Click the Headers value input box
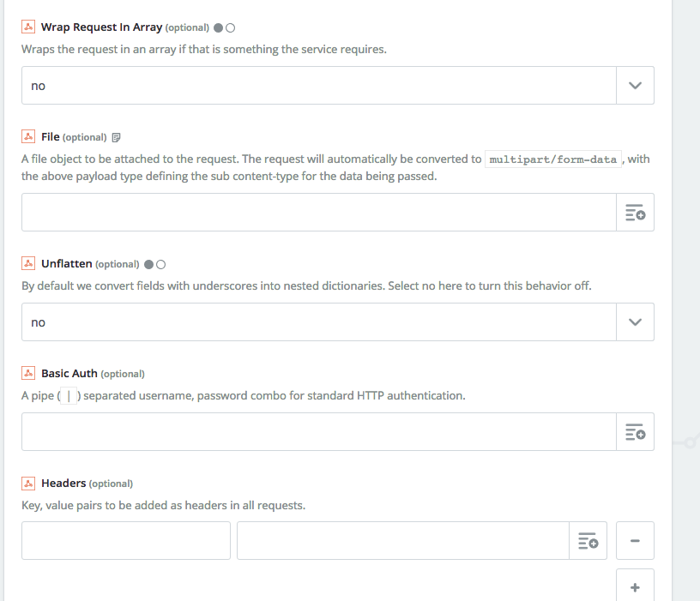This screenshot has height=601, width=700. 403,541
